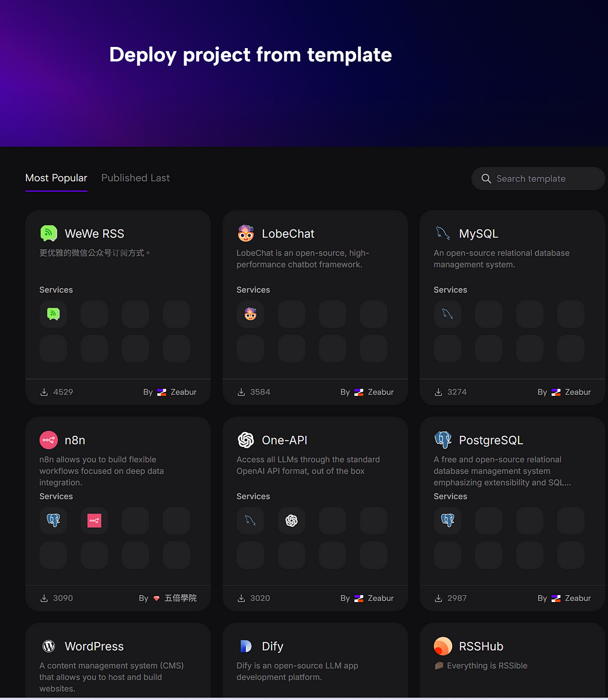Select PostgreSQL service icon in n8n card
This screenshot has height=700, width=608.
tap(53, 520)
